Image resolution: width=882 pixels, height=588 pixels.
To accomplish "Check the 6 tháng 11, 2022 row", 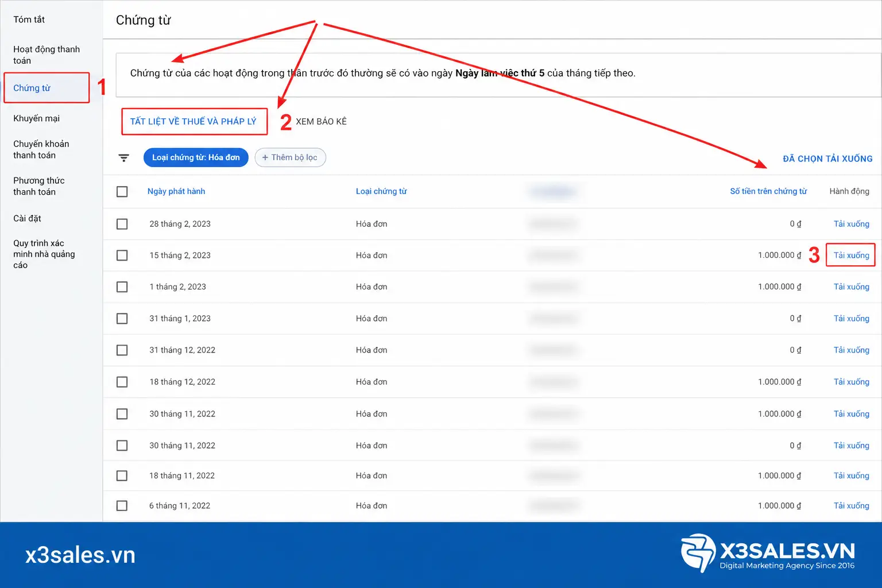I will click(122, 506).
